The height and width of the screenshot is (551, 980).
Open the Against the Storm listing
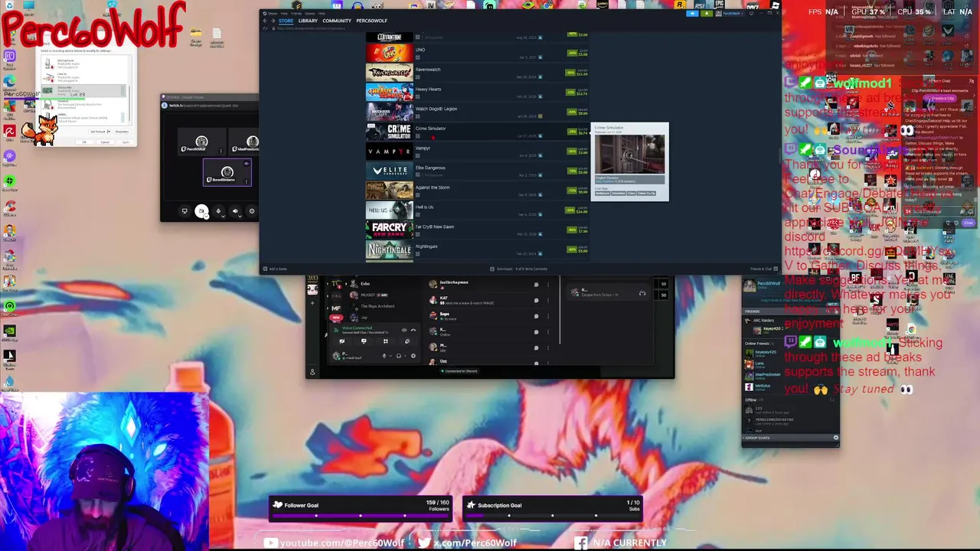point(477,191)
